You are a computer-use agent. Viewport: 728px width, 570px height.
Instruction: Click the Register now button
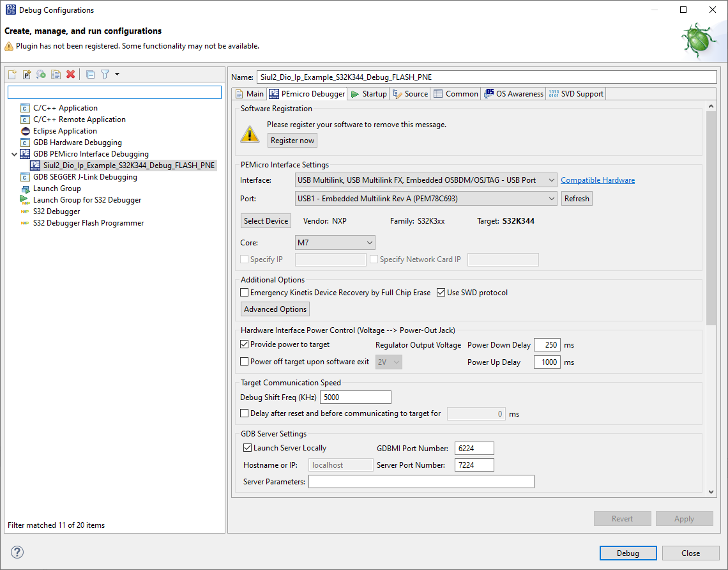292,140
